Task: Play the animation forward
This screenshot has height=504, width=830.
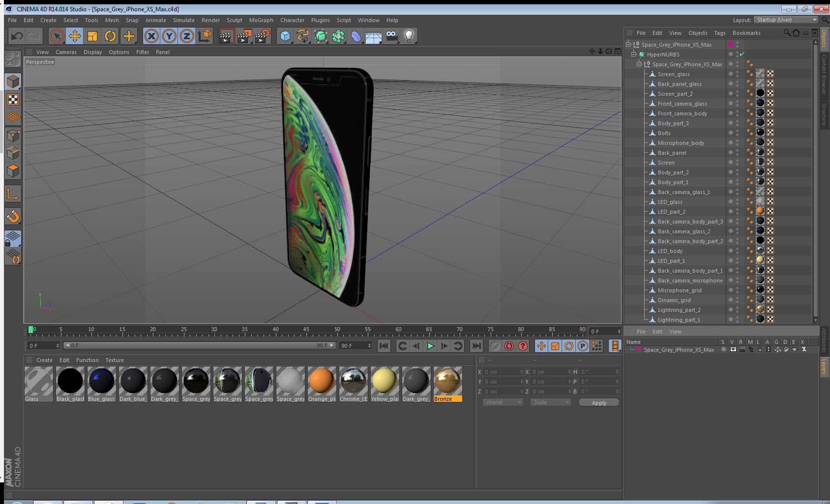Action: (430, 346)
